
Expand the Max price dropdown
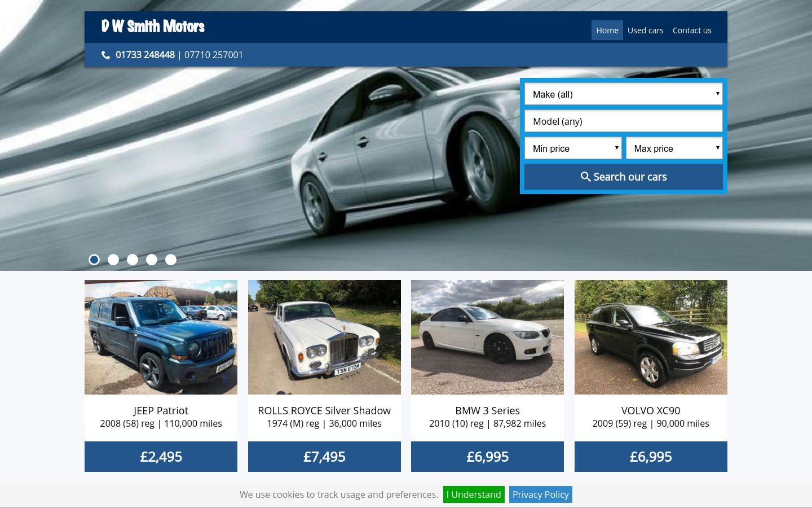click(674, 148)
